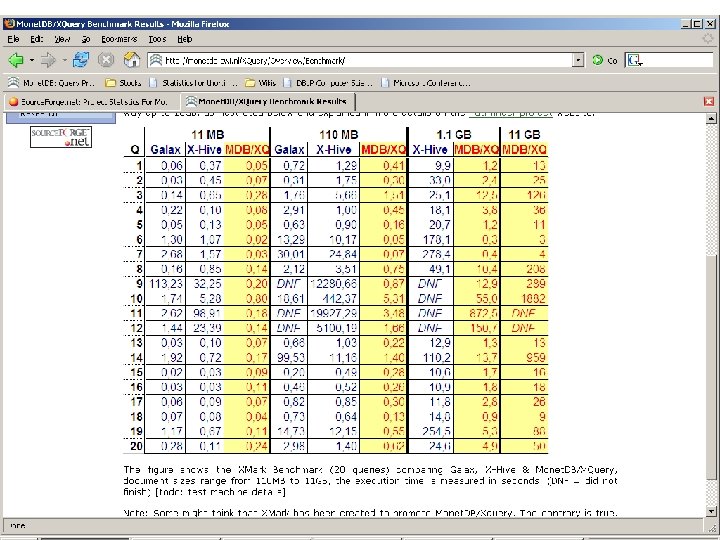Screen dimensions: 720x540
Task: Open the File menu
Action: tap(13, 39)
